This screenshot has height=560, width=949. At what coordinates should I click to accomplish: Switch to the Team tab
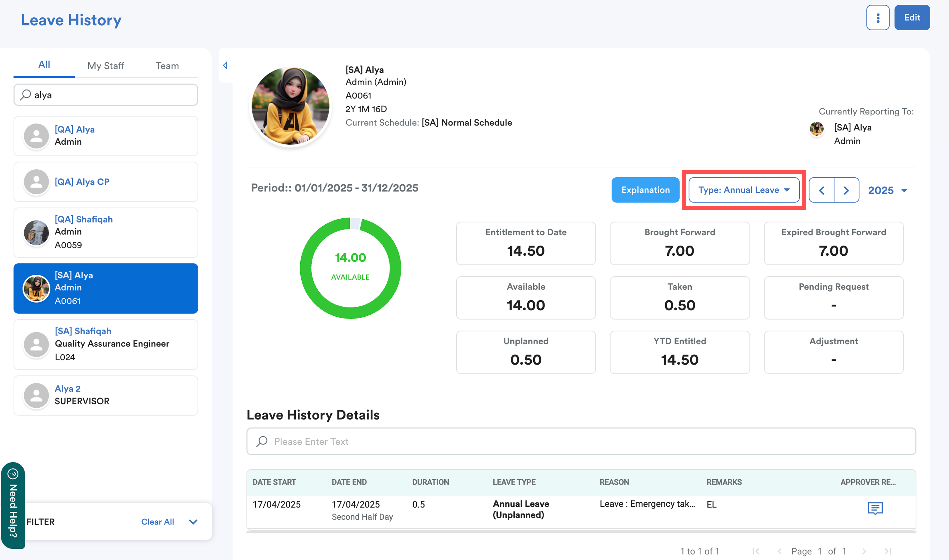pyautogui.click(x=167, y=66)
